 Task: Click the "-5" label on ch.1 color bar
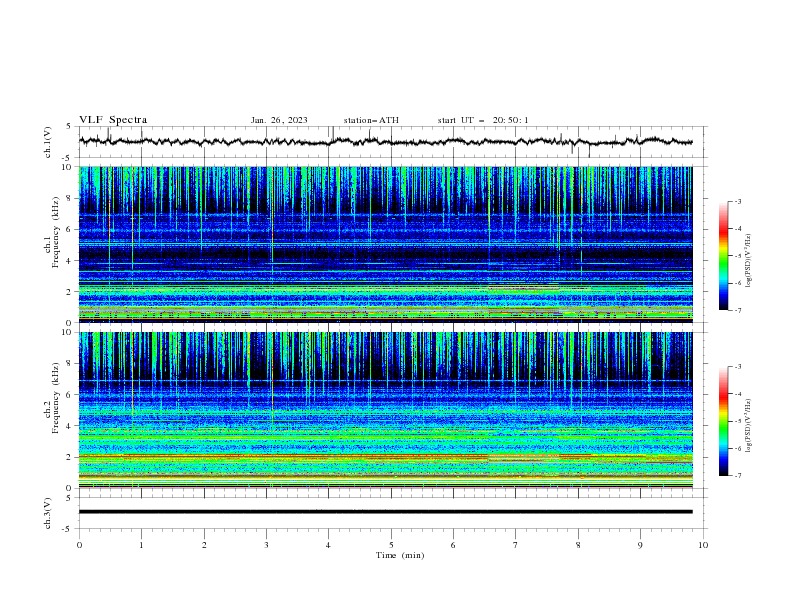[x=738, y=256]
